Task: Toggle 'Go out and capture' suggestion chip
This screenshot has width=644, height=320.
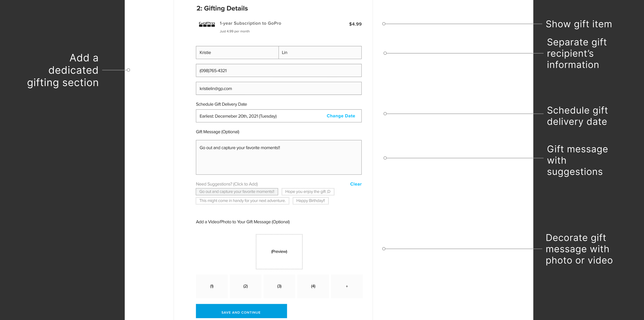Action: click(236, 192)
